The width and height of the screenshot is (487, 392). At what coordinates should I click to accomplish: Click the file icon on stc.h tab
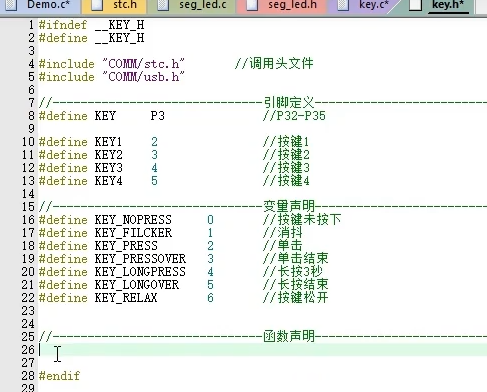tap(97, 5)
